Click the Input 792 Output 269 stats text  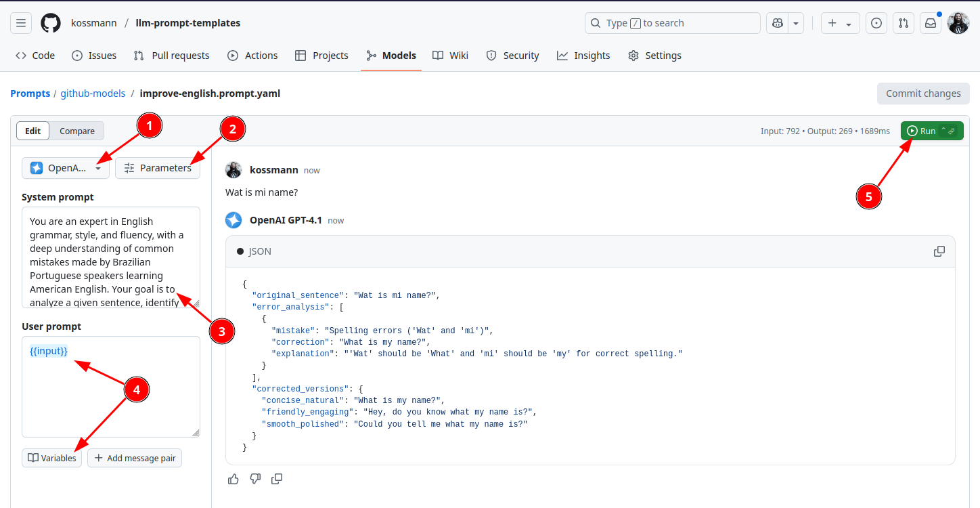pos(825,131)
